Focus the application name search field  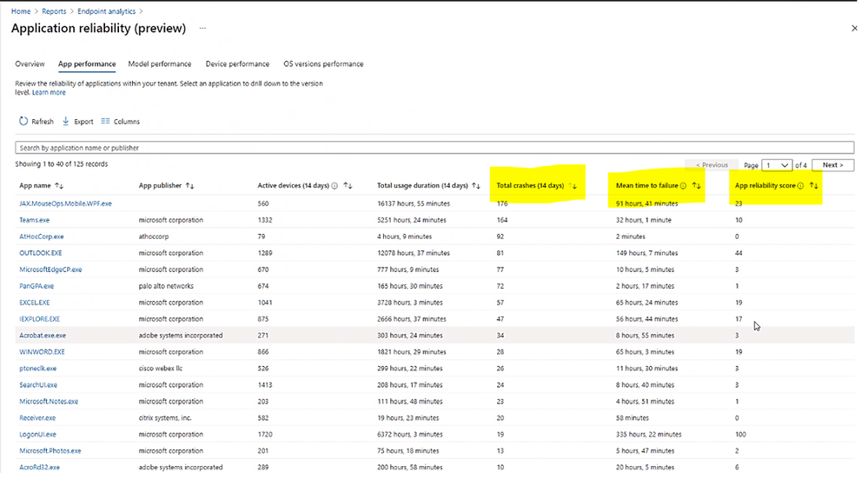(x=434, y=148)
